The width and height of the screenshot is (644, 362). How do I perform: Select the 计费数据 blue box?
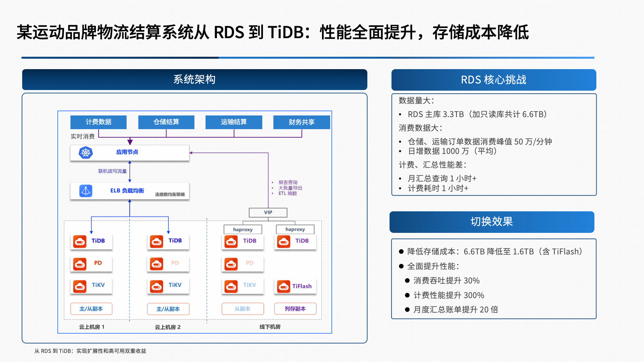pos(98,122)
